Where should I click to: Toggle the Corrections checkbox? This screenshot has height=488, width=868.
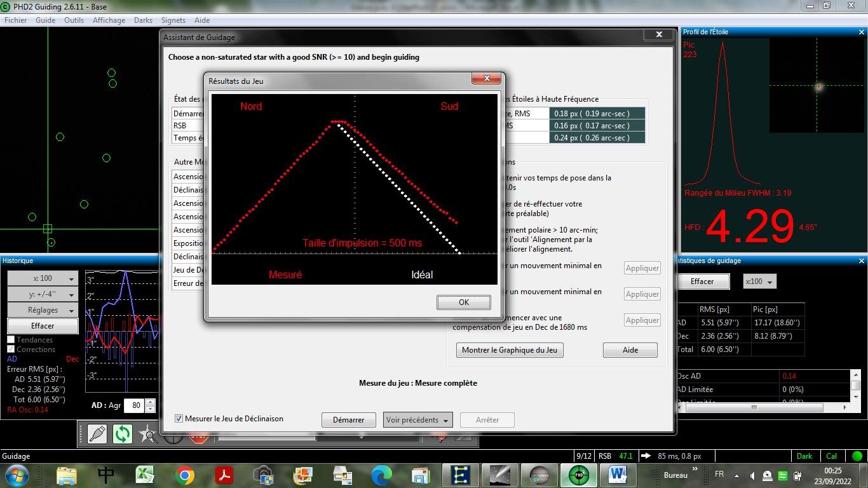[11, 349]
